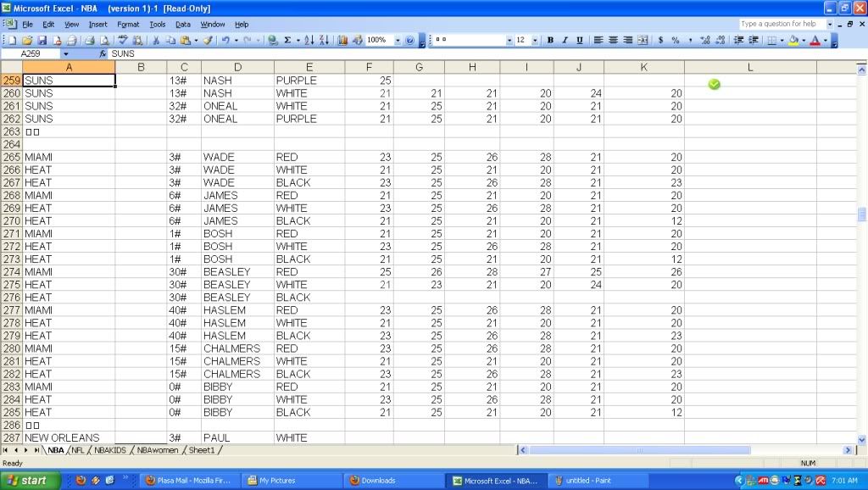Insert a function using the fx button
868x490 pixels.
[103, 53]
